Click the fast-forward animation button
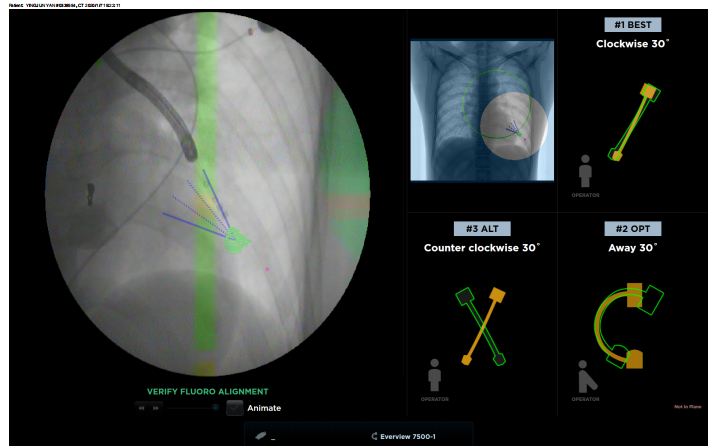This screenshot has width=709, height=446. click(x=155, y=408)
